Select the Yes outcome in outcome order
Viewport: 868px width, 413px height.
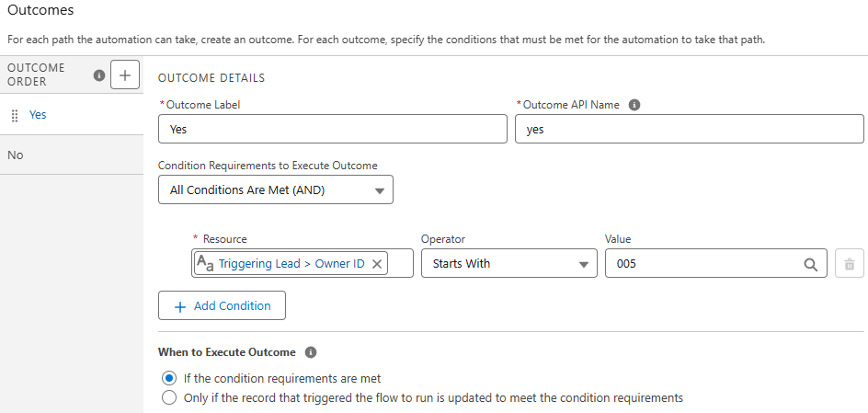pyautogui.click(x=39, y=115)
